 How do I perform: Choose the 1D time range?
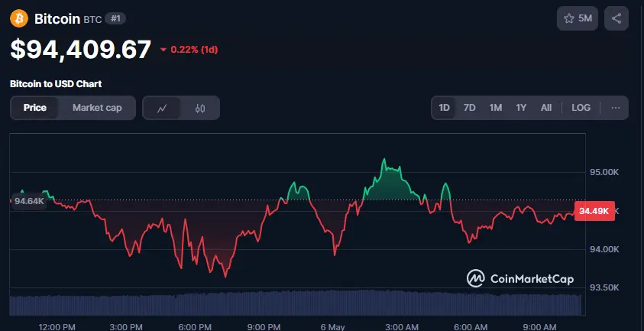tap(444, 108)
